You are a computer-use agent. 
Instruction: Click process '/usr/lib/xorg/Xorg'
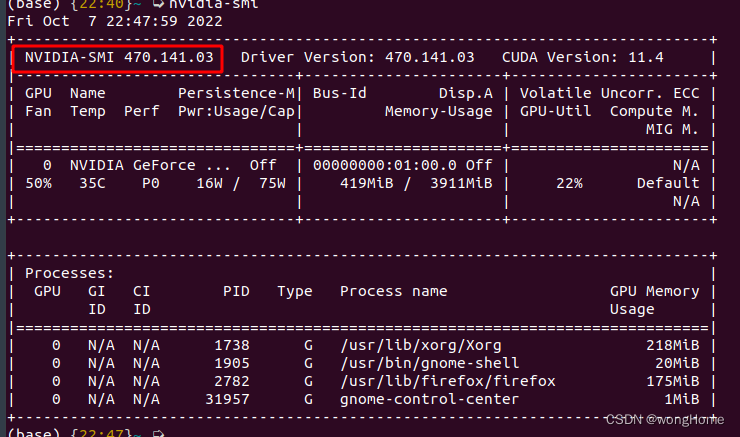tap(420, 345)
